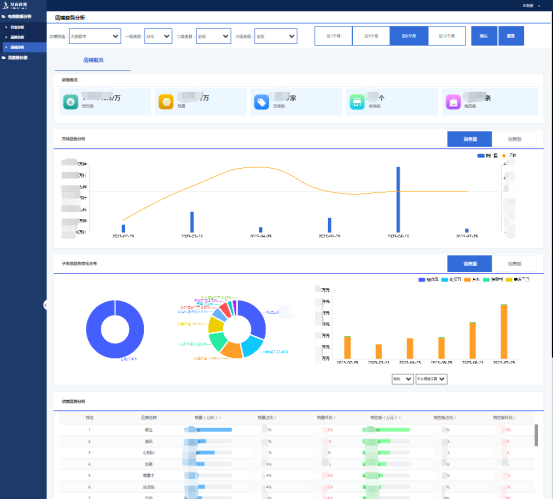Click folder icon of first sidebar menu group
554x499 pixels.
coord(4,16)
